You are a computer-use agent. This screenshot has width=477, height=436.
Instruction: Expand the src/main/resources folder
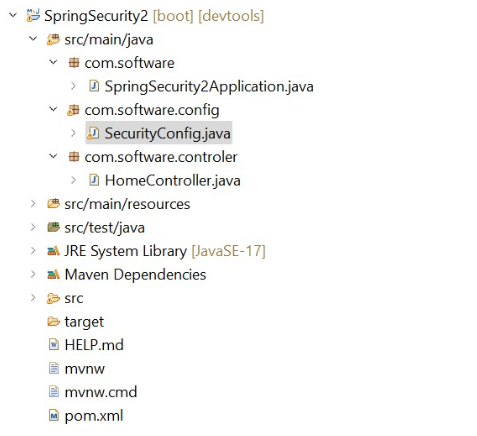(33, 204)
